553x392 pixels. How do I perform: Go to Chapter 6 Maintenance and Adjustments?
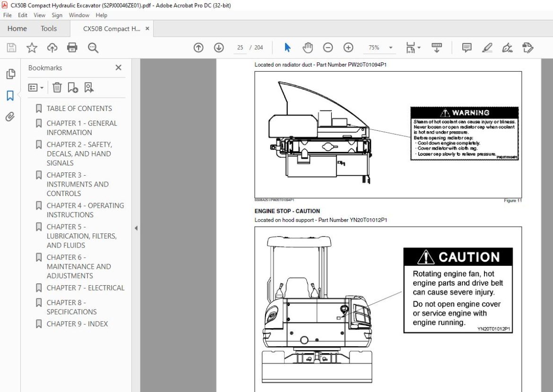point(78,266)
